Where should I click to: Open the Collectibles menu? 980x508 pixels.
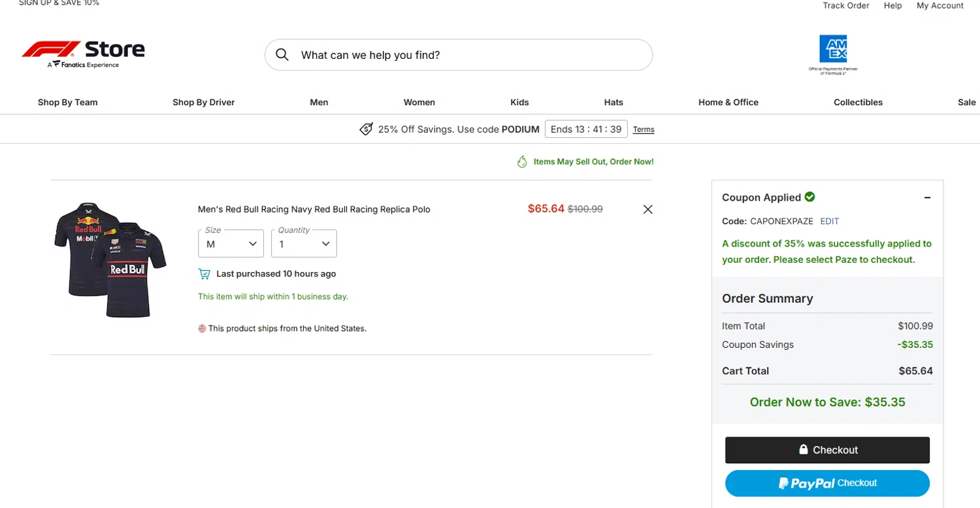point(858,102)
